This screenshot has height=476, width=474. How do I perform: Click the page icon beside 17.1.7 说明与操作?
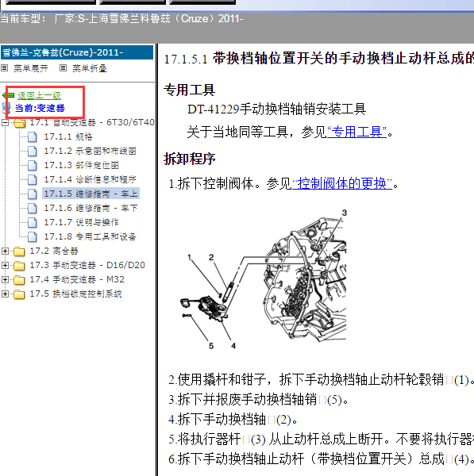coord(33,222)
